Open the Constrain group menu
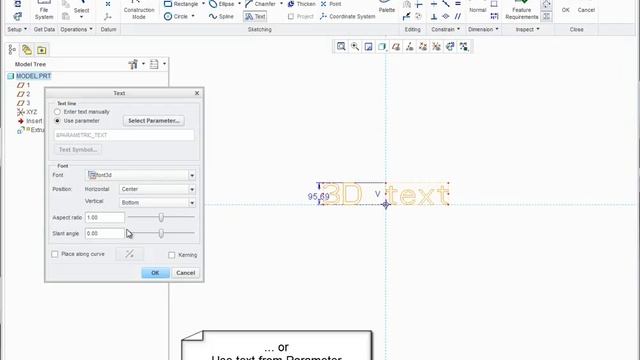This screenshot has width=640, height=360. coord(445,29)
